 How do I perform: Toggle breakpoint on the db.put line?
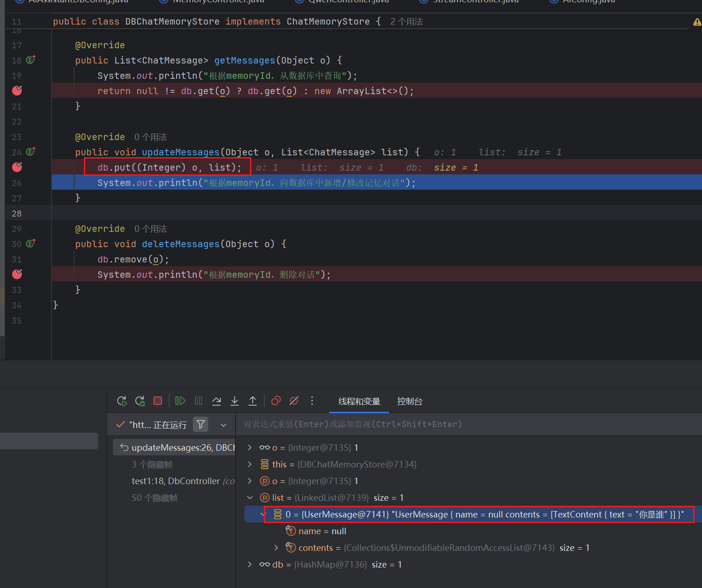[17, 167]
